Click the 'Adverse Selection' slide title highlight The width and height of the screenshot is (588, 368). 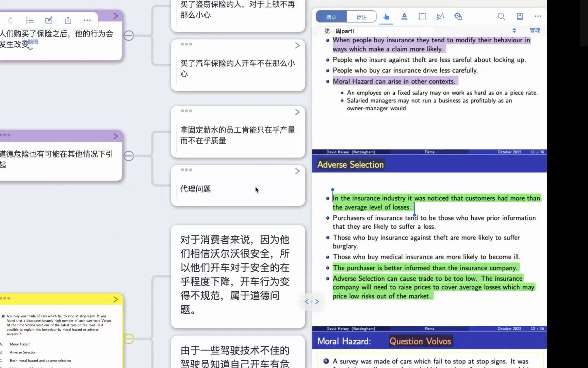click(350, 165)
